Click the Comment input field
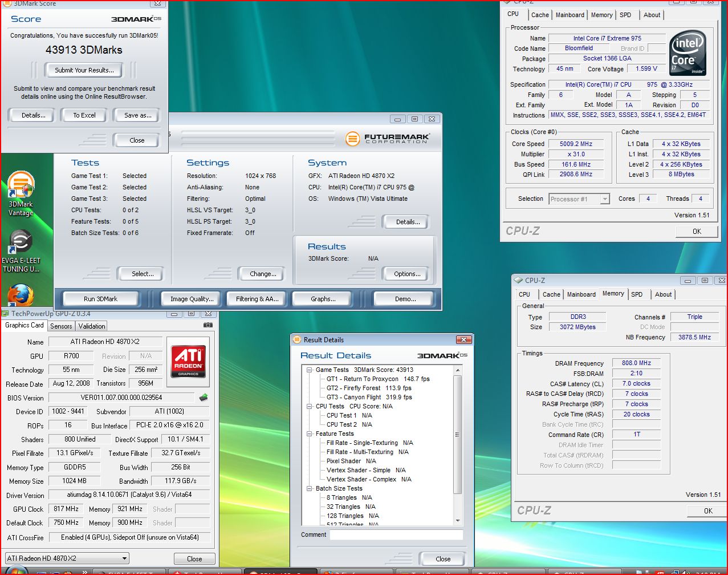 point(396,535)
